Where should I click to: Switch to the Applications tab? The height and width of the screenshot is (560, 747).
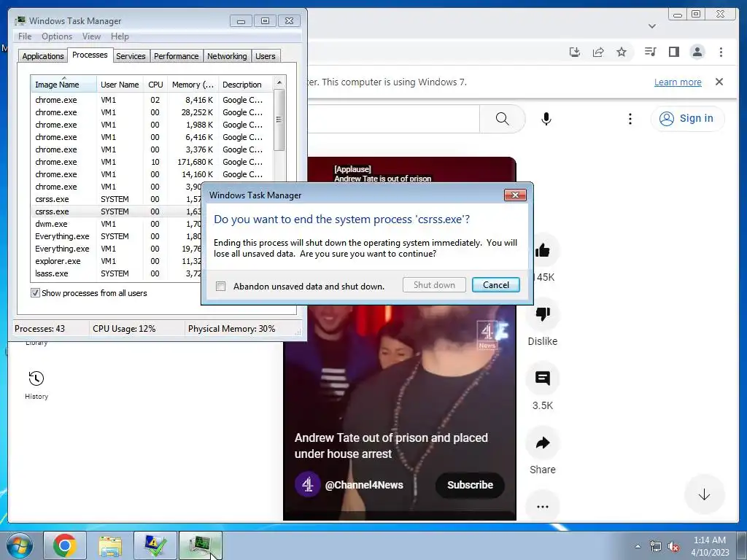(x=43, y=56)
